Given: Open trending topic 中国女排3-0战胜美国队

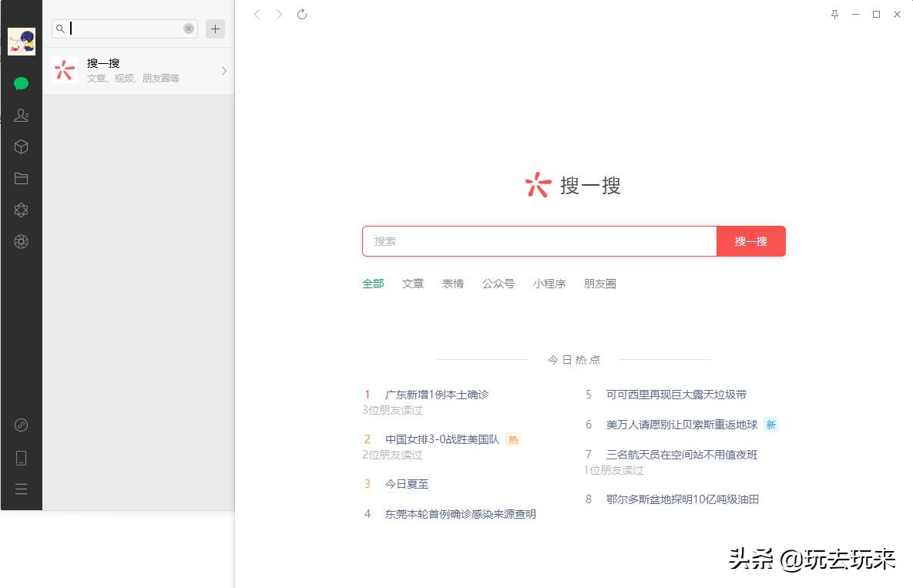Looking at the screenshot, I should tap(440, 438).
